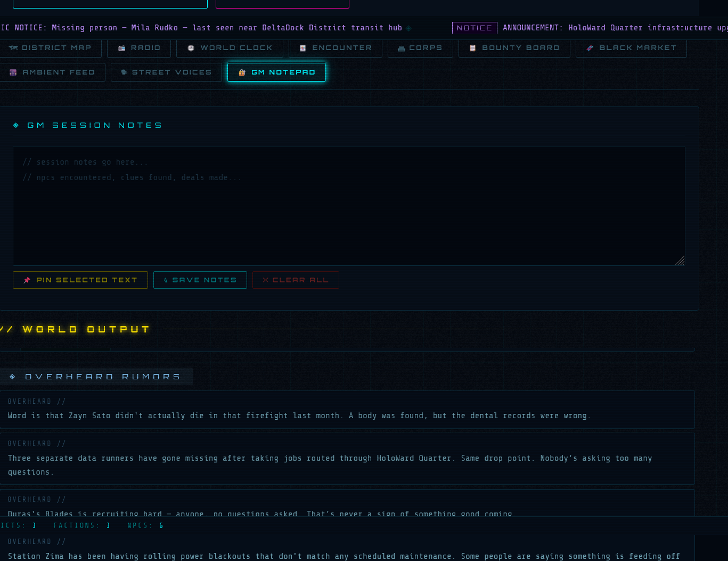Click the Encounter tab icon

(x=303, y=48)
